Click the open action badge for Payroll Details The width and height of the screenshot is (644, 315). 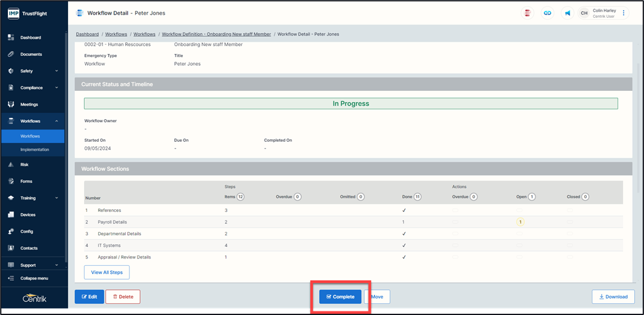[520, 222]
